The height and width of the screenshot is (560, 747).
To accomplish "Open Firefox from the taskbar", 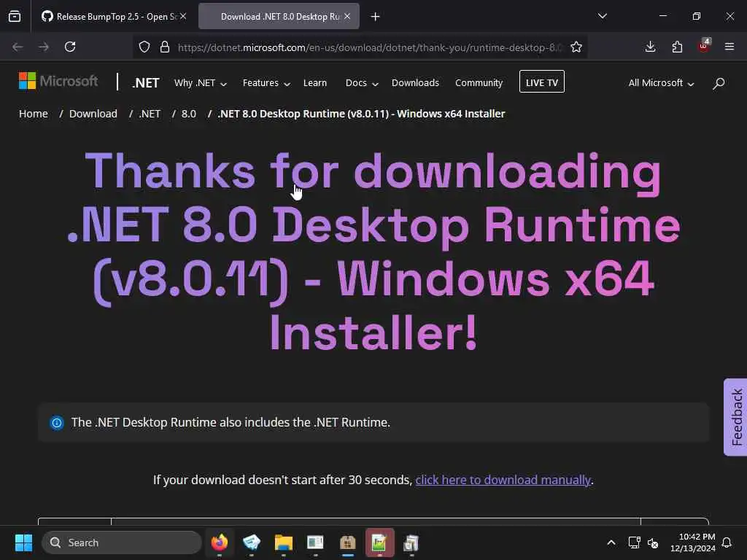I will pos(219,542).
